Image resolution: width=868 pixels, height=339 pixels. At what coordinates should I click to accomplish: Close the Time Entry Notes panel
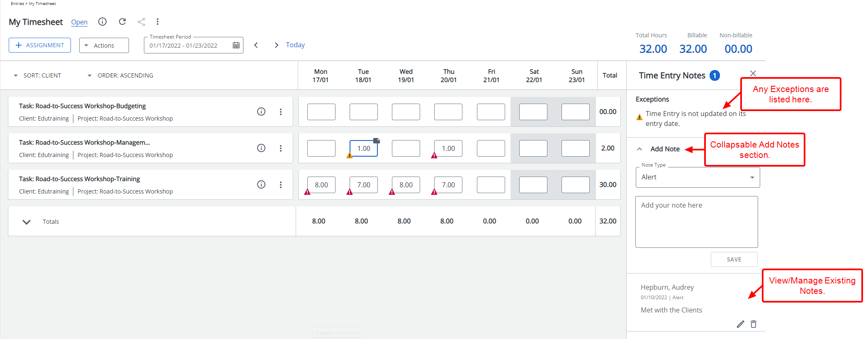[x=753, y=73]
